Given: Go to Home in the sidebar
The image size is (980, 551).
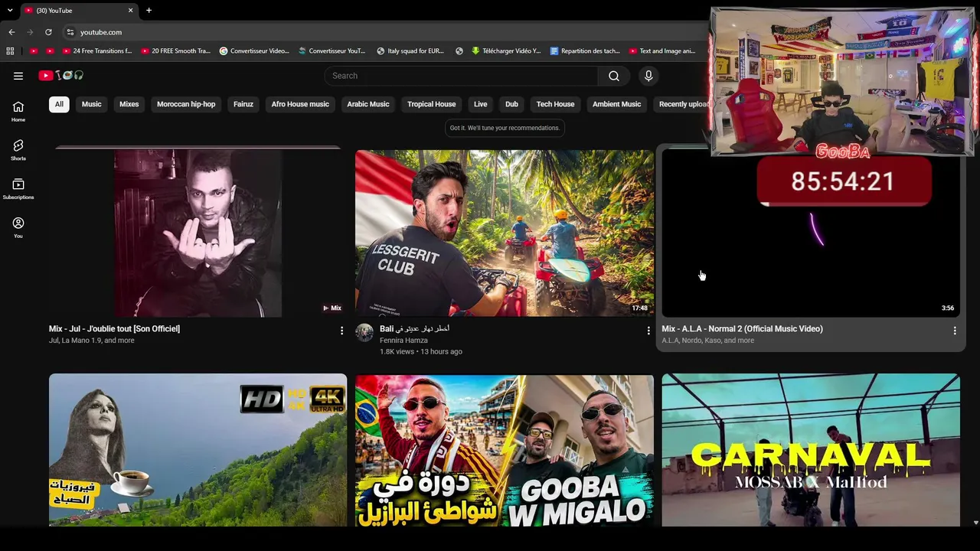Looking at the screenshot, I should pos(18,112).
